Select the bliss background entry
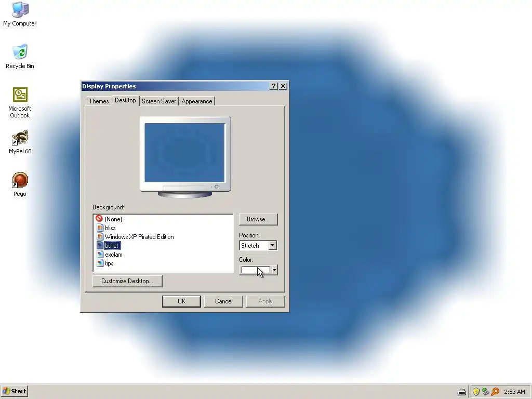532x399 pixels. [110, 228]
